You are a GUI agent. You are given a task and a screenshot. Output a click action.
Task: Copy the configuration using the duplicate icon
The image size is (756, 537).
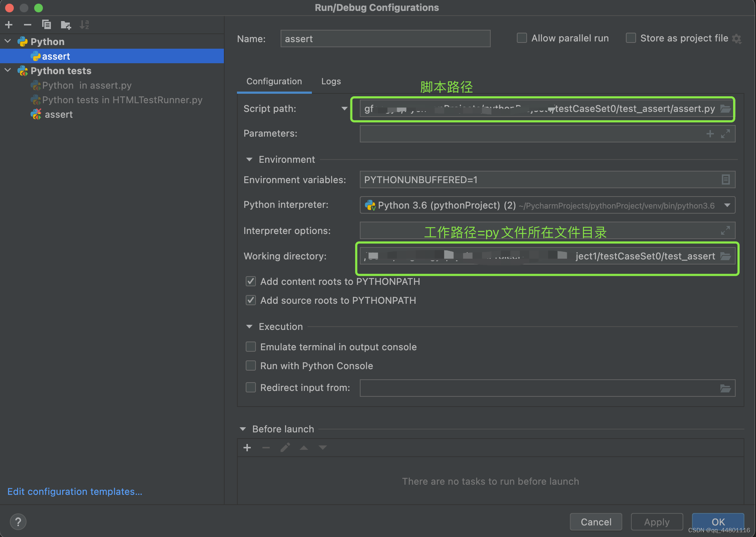(x=47, y=25)
